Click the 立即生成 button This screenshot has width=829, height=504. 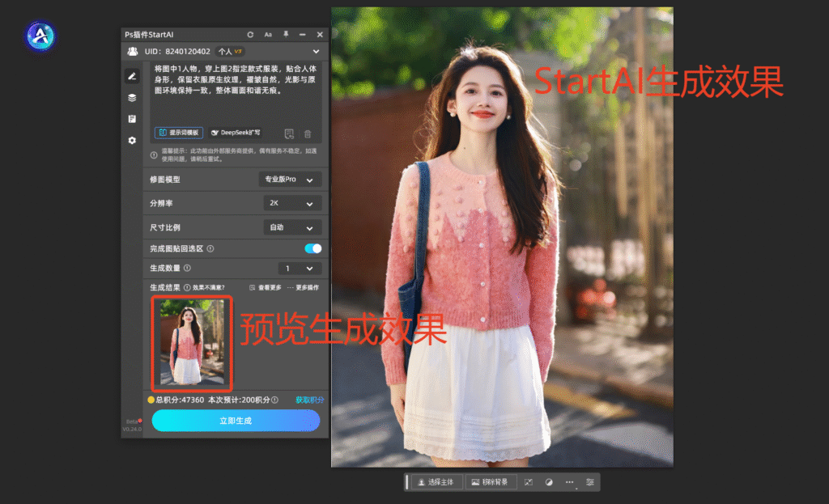pos(236,421)
